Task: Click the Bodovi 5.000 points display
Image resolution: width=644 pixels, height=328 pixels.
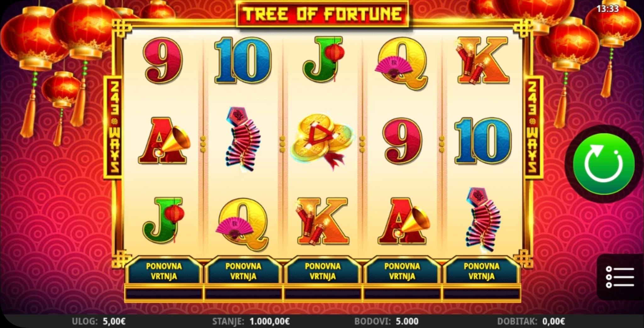Action: pyautogui.click(x=386, y=321)
